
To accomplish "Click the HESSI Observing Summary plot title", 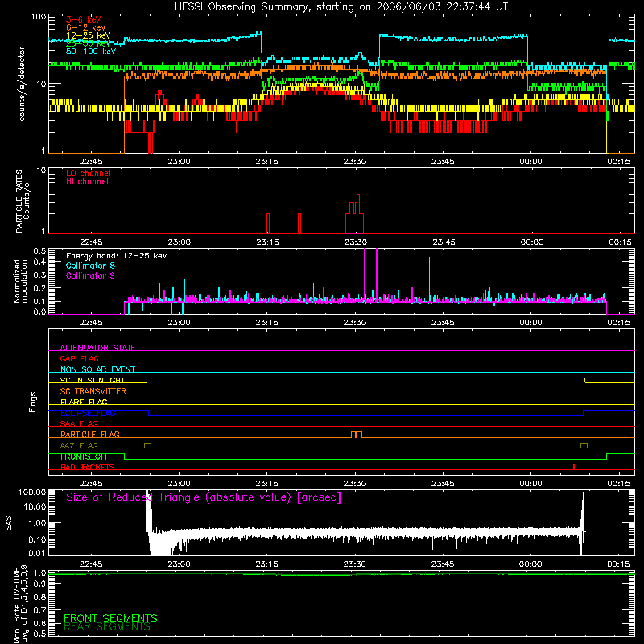I will (341, 7).
